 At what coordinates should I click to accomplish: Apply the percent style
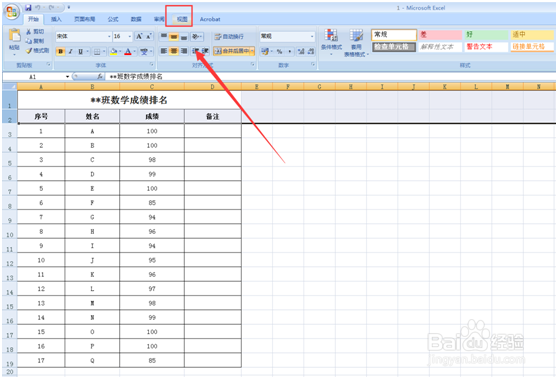279,52
